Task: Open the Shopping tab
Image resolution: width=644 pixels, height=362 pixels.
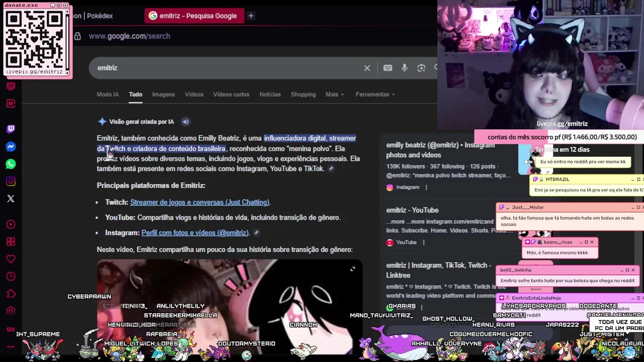Action: click(x=303, y=95)
